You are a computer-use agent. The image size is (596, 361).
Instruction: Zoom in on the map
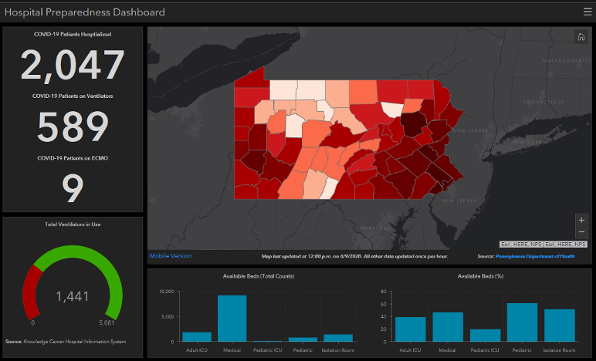[581, 220]
